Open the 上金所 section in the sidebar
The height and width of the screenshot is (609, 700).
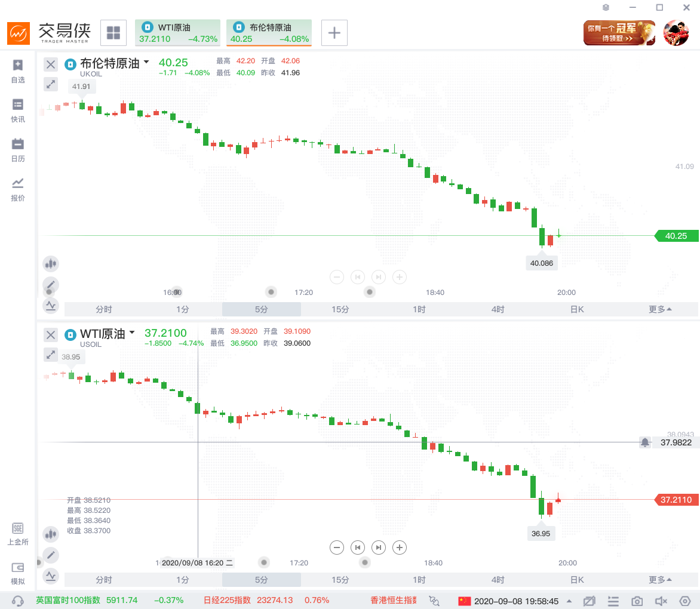[18, 534]
